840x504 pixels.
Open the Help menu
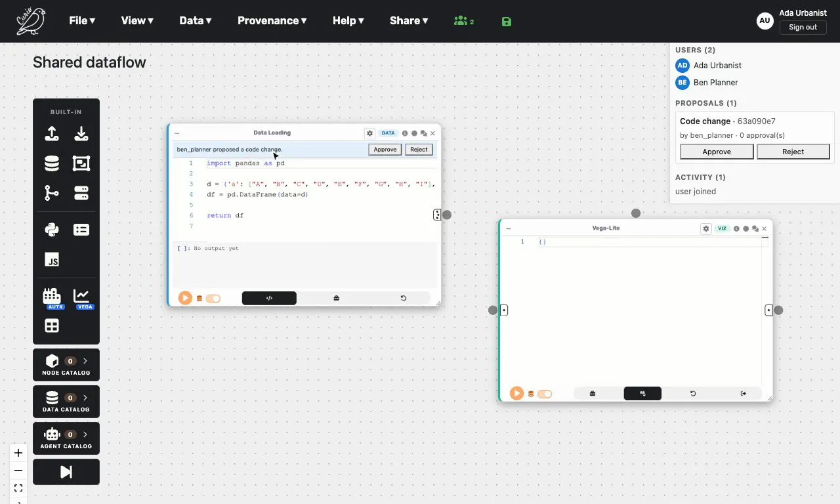(x=348, y=20)
